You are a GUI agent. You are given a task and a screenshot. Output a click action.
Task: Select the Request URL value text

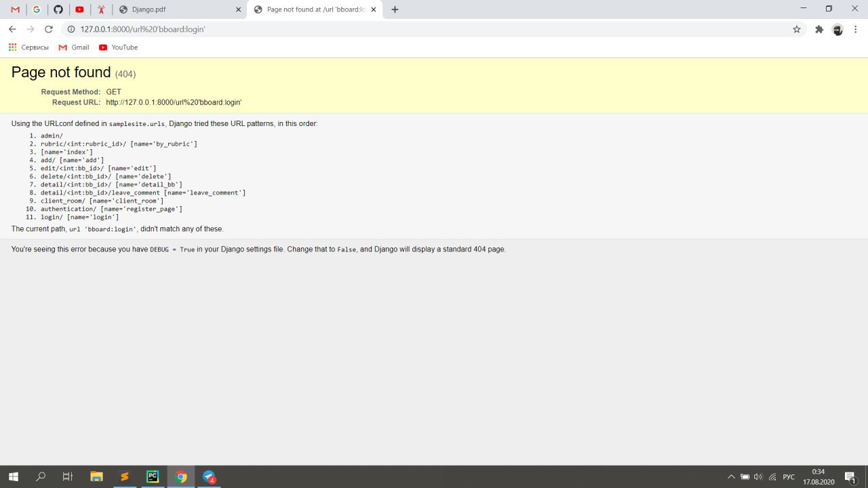pyautogui.click(x=174, y=102)
